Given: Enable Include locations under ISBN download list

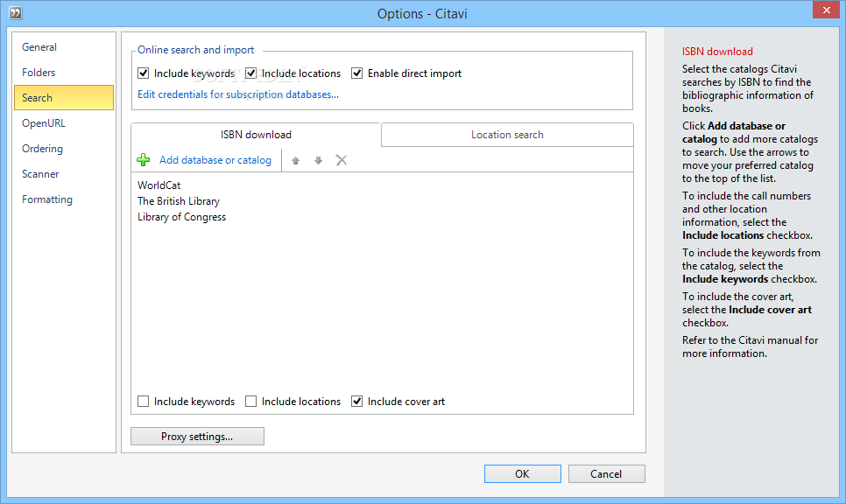Looking at the screenshot, I should coord(250,402).
